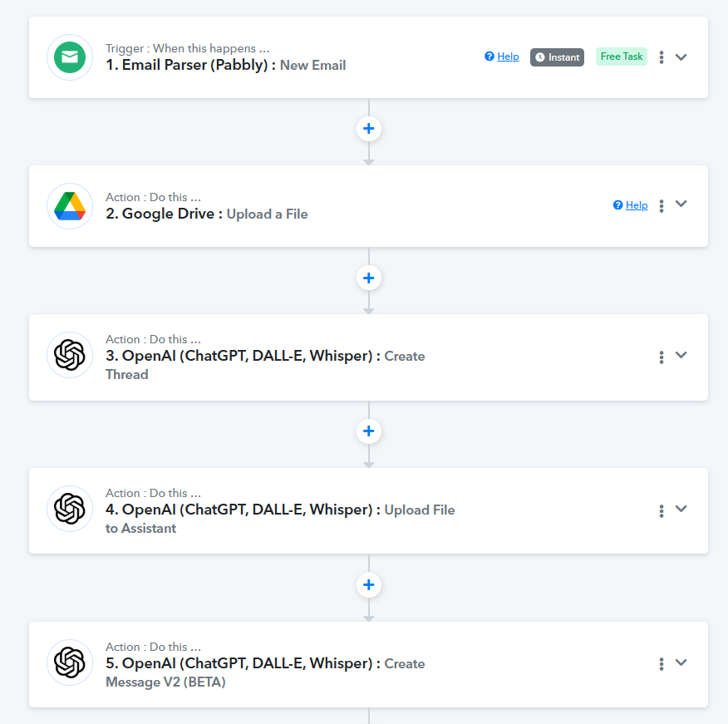Screen dimensions: 728x724
Task: Add a step after the Email Parser trigger
Action: (369, 129)
